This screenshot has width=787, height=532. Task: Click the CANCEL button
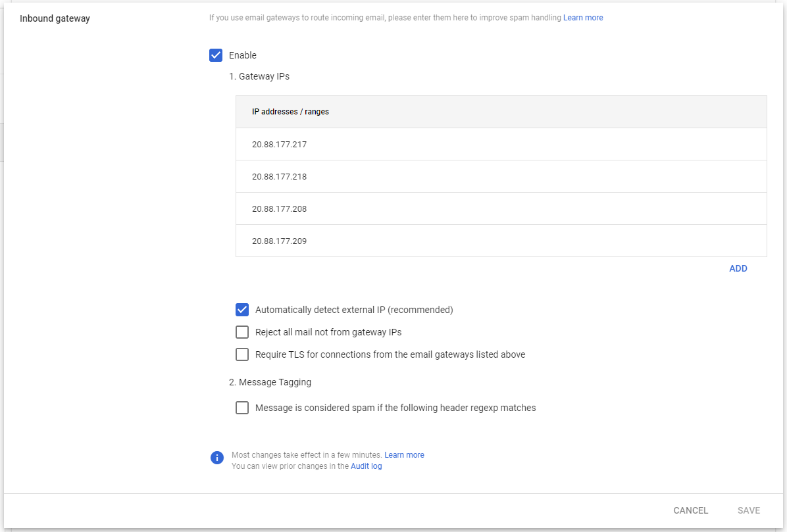691,510
